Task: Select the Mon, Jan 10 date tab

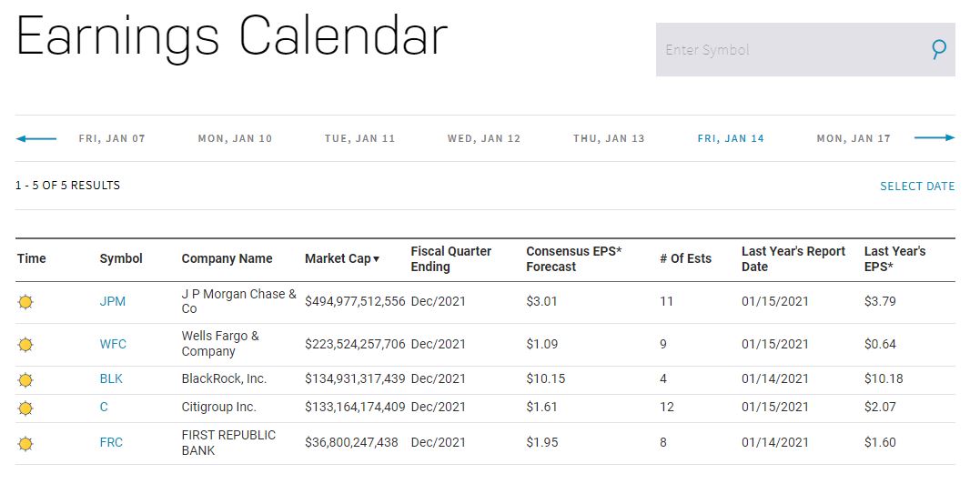Action: (x=235, y=139)
